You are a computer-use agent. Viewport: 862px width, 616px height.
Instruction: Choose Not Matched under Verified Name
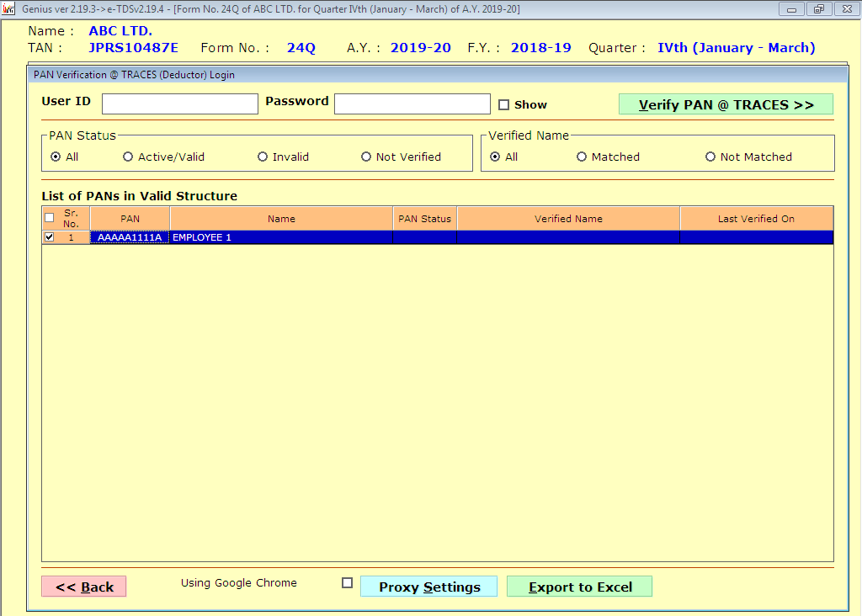(x=710, y=157)
